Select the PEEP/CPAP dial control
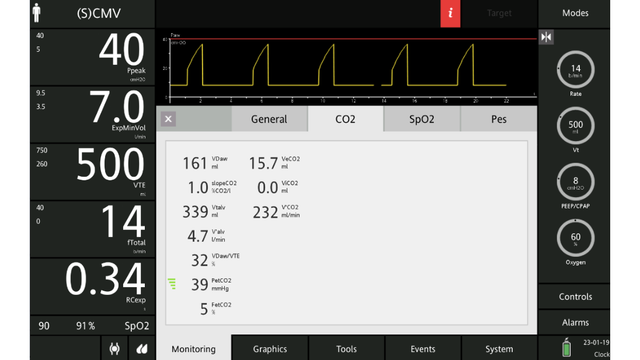 click(x=576, y=182)
